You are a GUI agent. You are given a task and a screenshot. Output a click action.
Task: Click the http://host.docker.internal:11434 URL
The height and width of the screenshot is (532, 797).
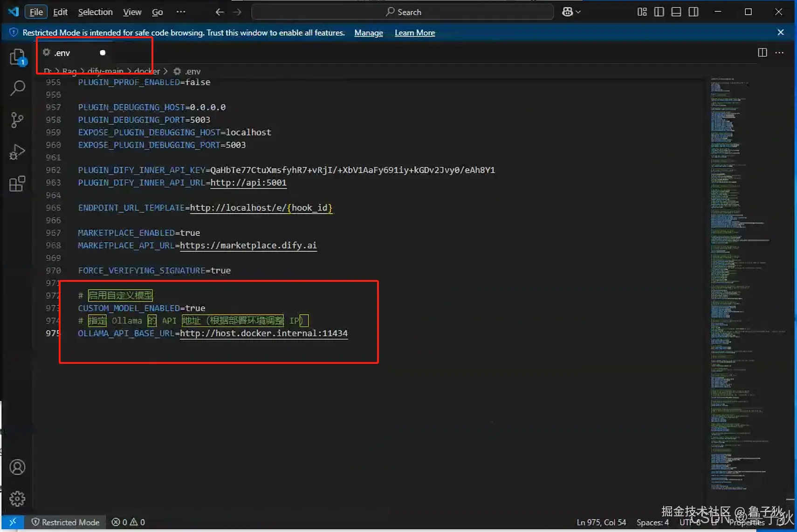pos(264,334)
